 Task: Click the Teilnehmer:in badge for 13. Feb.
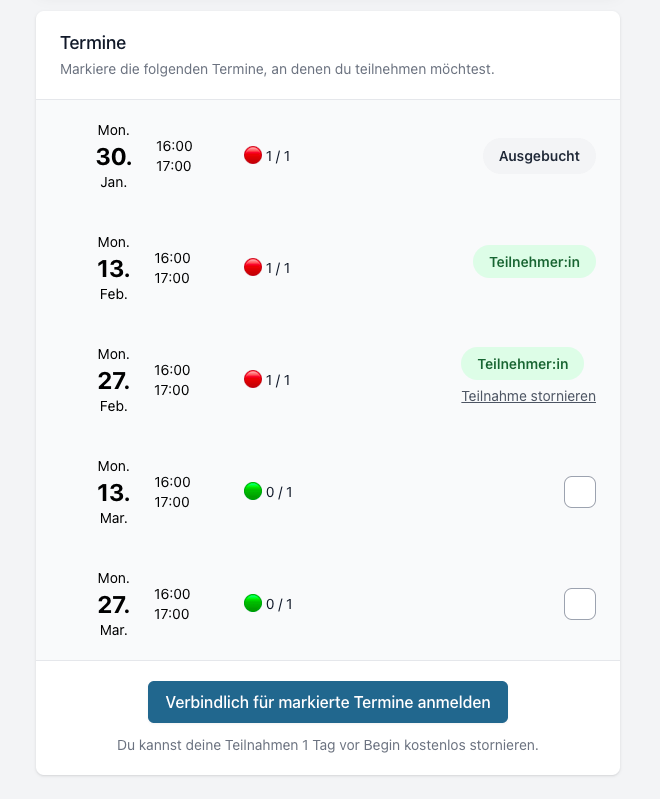[535, 262]
